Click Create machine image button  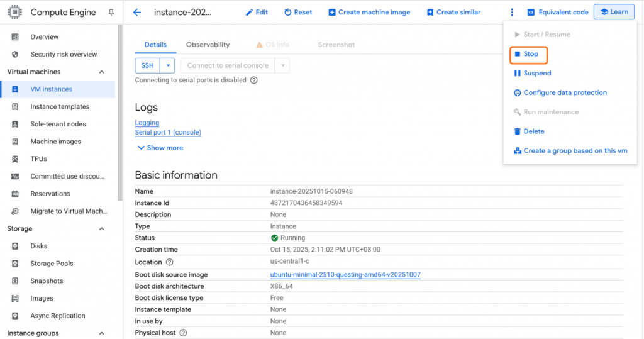(x=369, y=13)
